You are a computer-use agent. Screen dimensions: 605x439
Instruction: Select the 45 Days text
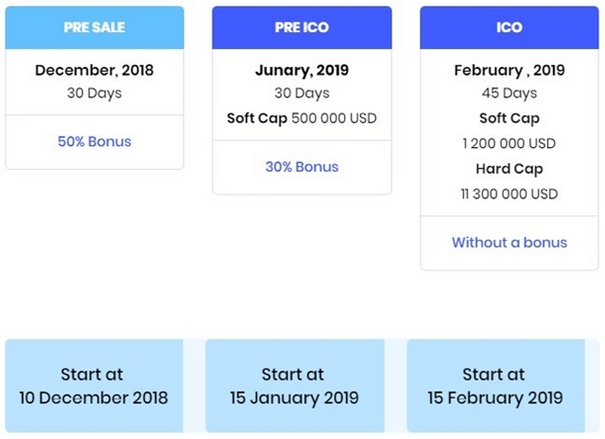pos(509,93)
